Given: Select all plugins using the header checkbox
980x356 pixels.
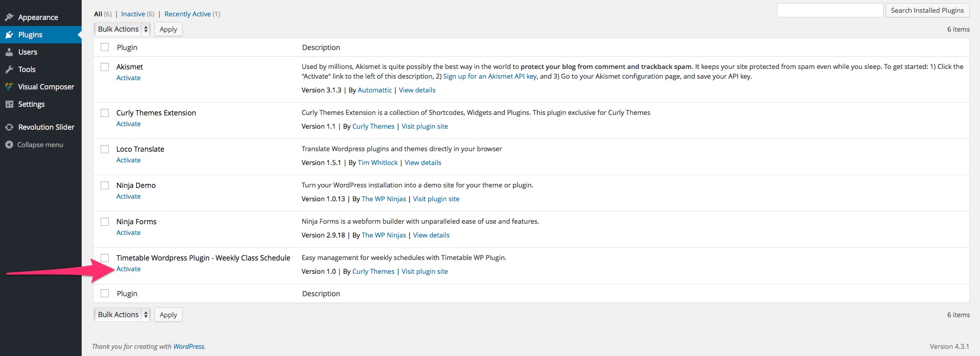Looking at the screenshot, I should (105, 47).
